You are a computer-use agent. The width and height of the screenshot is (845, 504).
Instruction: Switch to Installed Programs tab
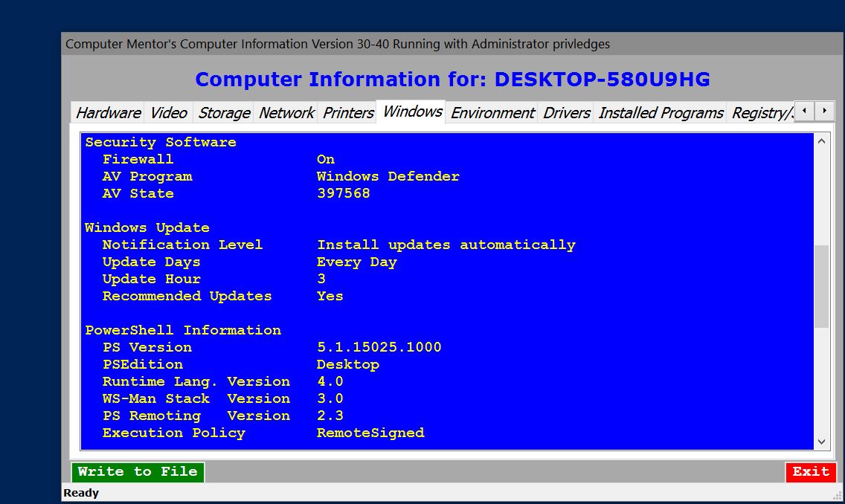pyautogui.click(x=660, y=113)
